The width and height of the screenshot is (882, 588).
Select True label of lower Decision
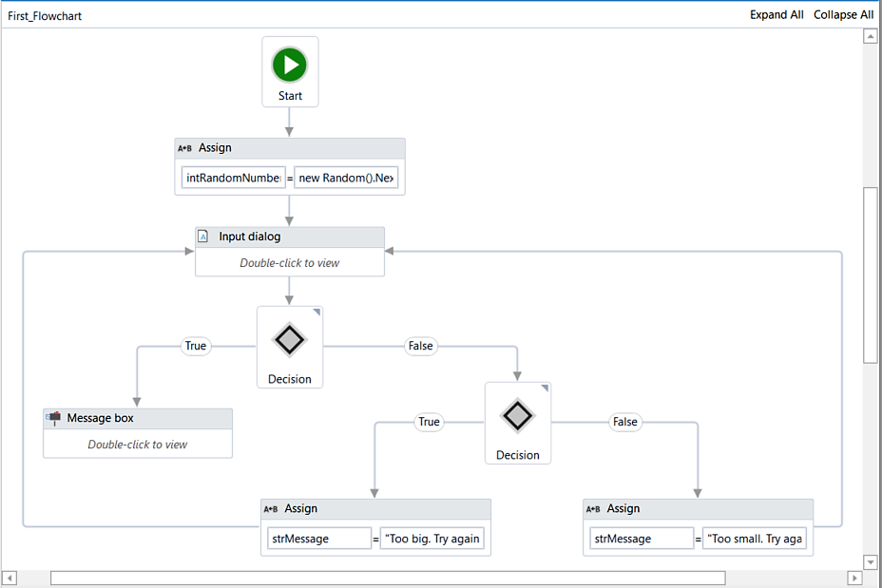point(430,422)
